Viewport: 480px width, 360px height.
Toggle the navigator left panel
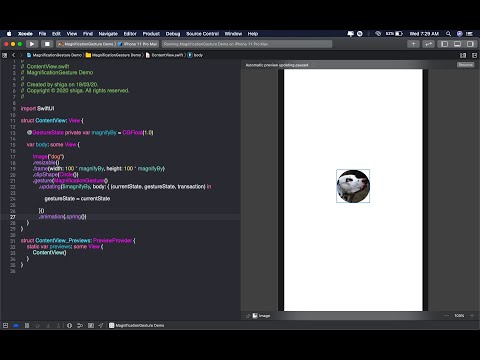(x=444, y=44)
